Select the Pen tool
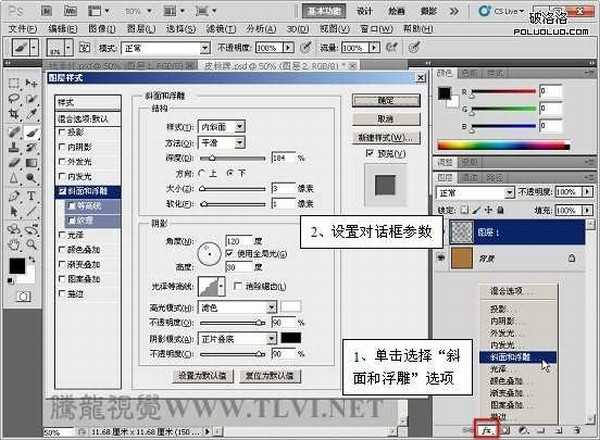Viewport: 600px width, 440px height. [x=14, y=196]
